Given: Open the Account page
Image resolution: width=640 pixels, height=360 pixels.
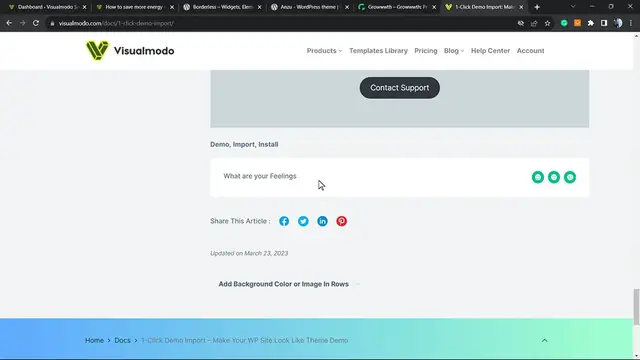Looking at the screenshot, I should pyautogui.click(x=531, y=51).
